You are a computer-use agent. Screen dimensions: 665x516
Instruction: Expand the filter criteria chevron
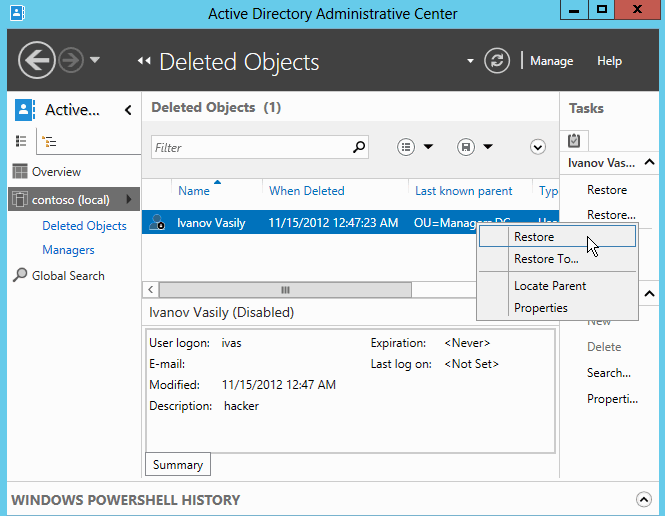[538, 147]
